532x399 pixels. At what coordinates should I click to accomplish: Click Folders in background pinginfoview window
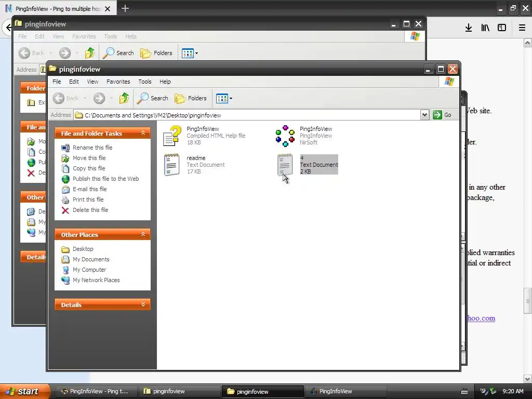coord(156,53)
